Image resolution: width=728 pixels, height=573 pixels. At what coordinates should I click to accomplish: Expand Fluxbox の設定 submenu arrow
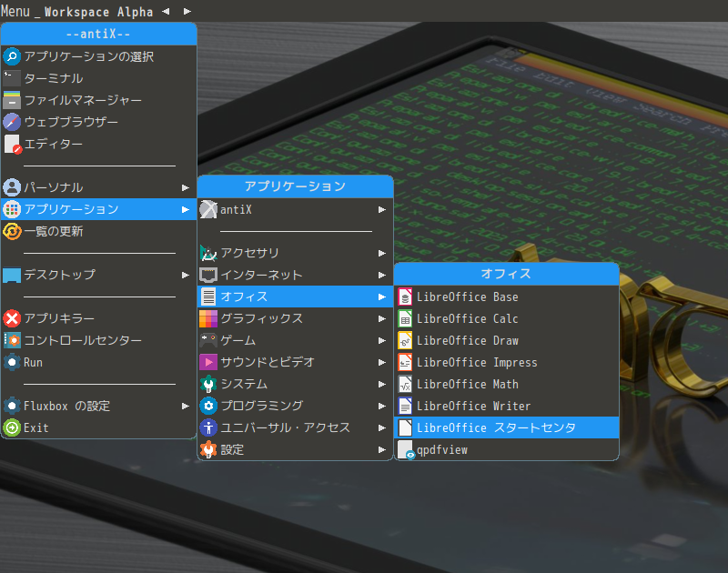coord(186,406)
